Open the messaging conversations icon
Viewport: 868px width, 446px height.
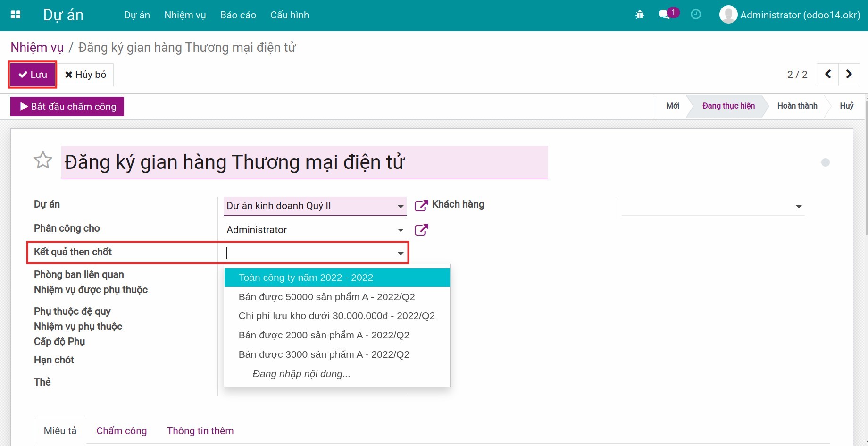tap(665, 15)
